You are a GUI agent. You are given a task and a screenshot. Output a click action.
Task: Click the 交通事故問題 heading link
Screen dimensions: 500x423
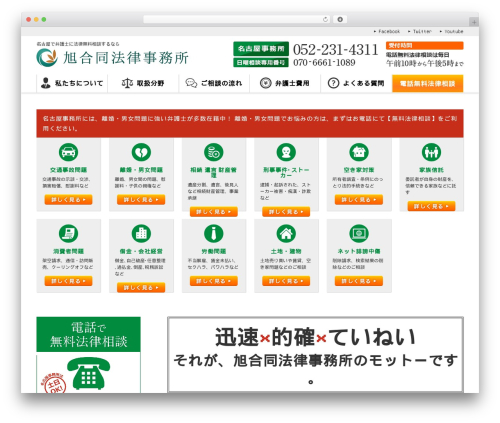pyautogui.click(x=68, y=170)
